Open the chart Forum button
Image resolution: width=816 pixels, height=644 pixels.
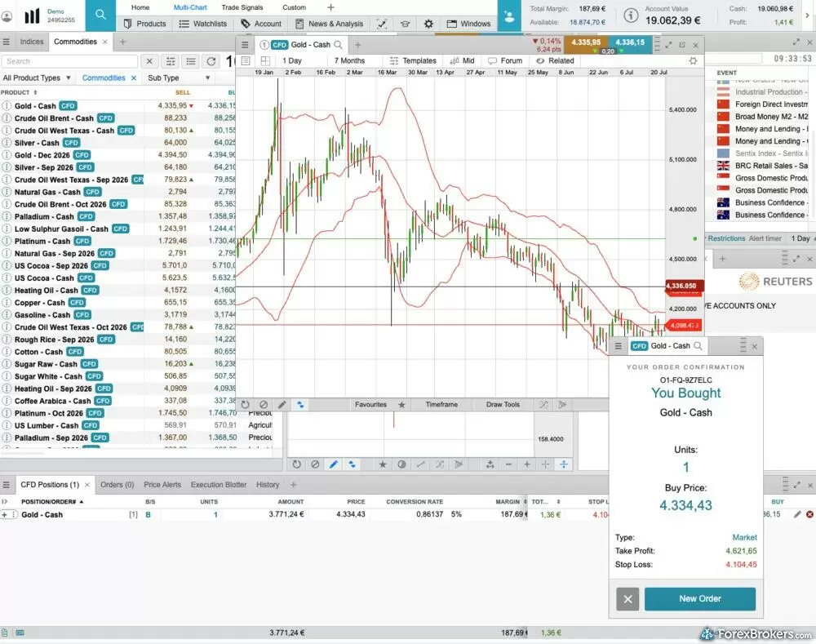click(505, 61)
